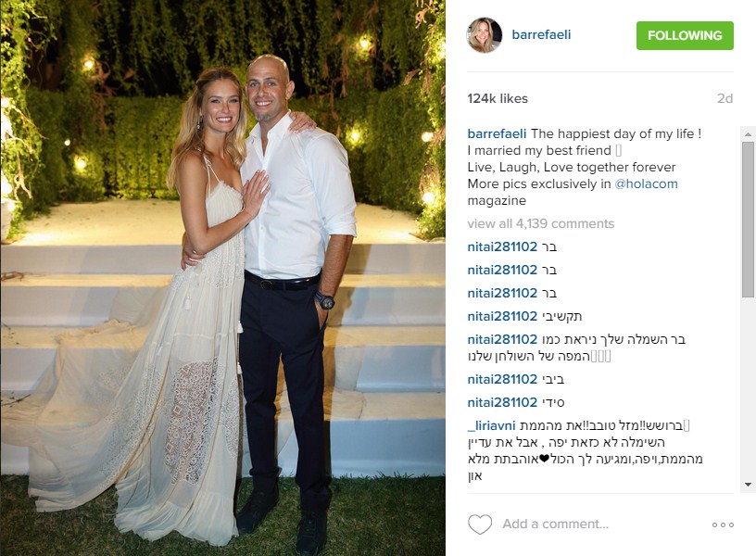
Task: Expand view all 4,139 comments
Action: (540, 223)
